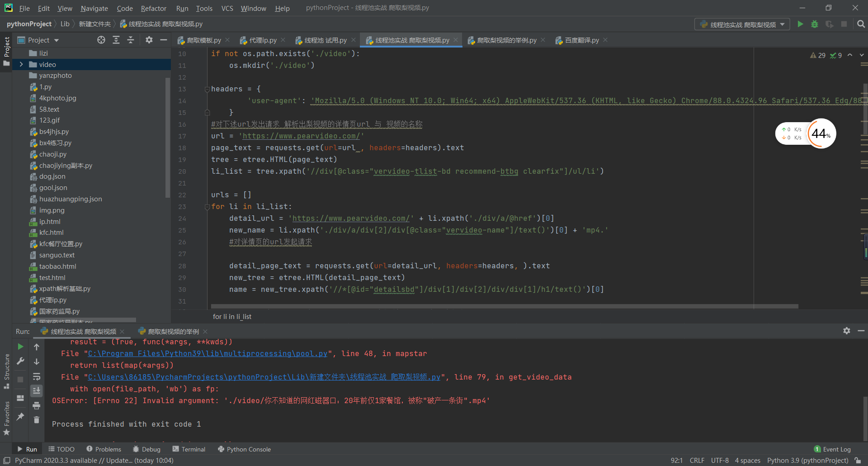The image size is (868, 466).
Task: Start debugging with the bug icon
Action: click(x=815, y=24)
